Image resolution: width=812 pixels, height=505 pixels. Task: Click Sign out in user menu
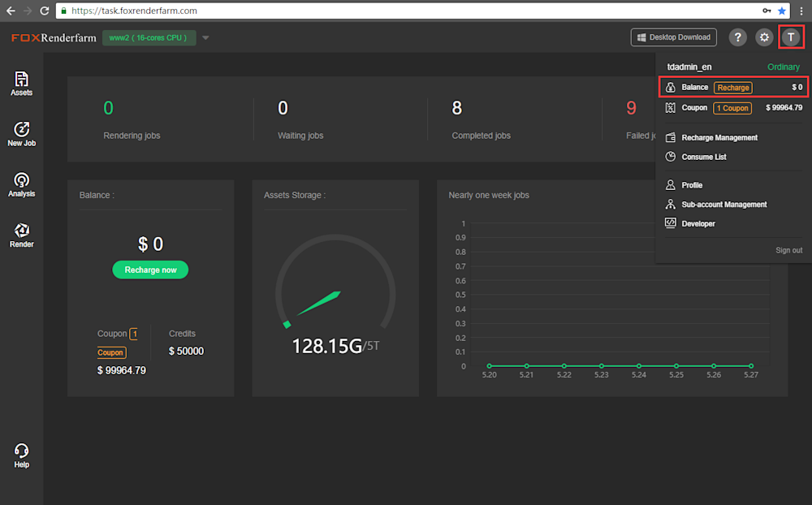(x=788, y=250)
